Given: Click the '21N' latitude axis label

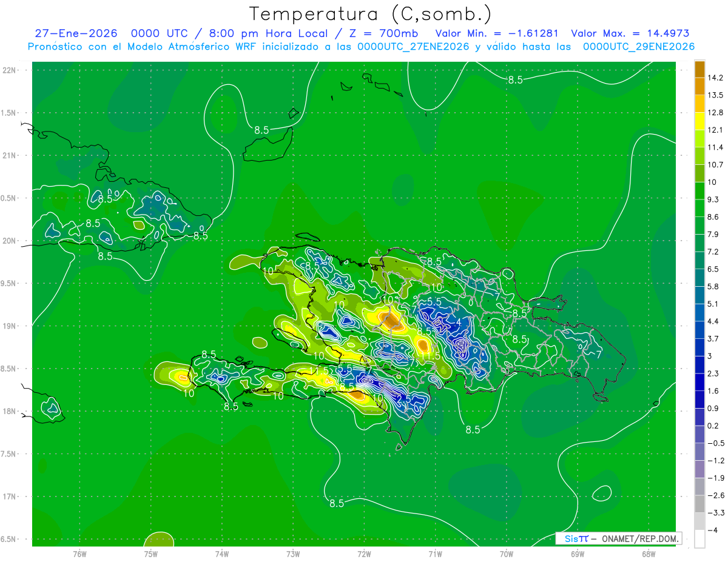Looking at the screenshot, I should pos(10,156).
